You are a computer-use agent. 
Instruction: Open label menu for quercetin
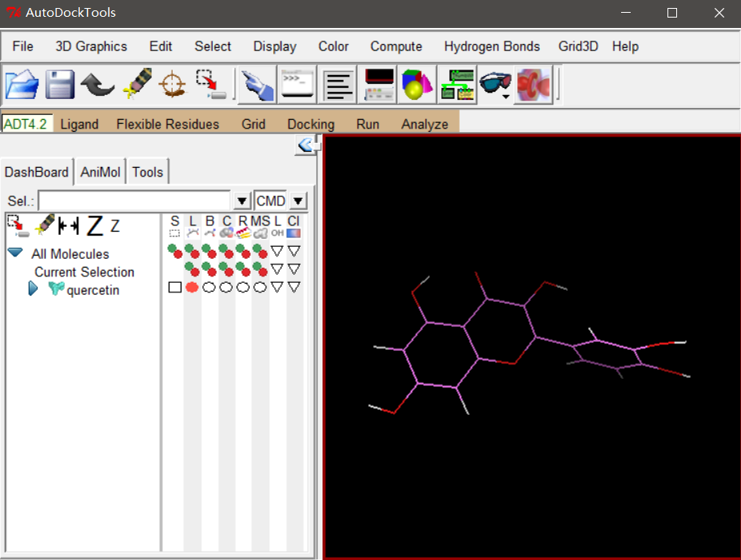click(277, 287)
